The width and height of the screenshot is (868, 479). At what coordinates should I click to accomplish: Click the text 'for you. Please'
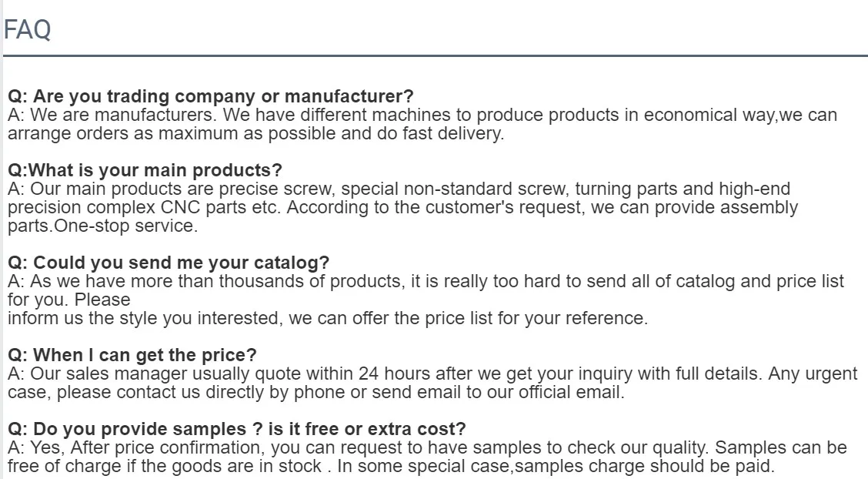pyautogui.click(x=69, y=300)
